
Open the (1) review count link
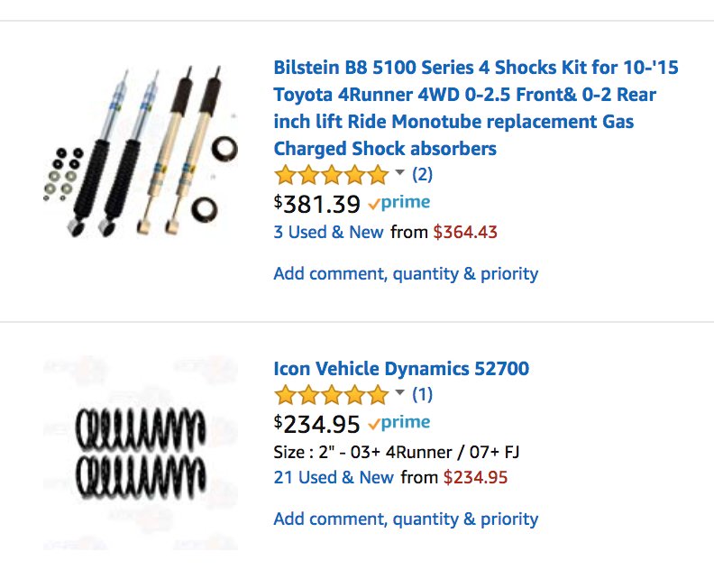[422, 394]
